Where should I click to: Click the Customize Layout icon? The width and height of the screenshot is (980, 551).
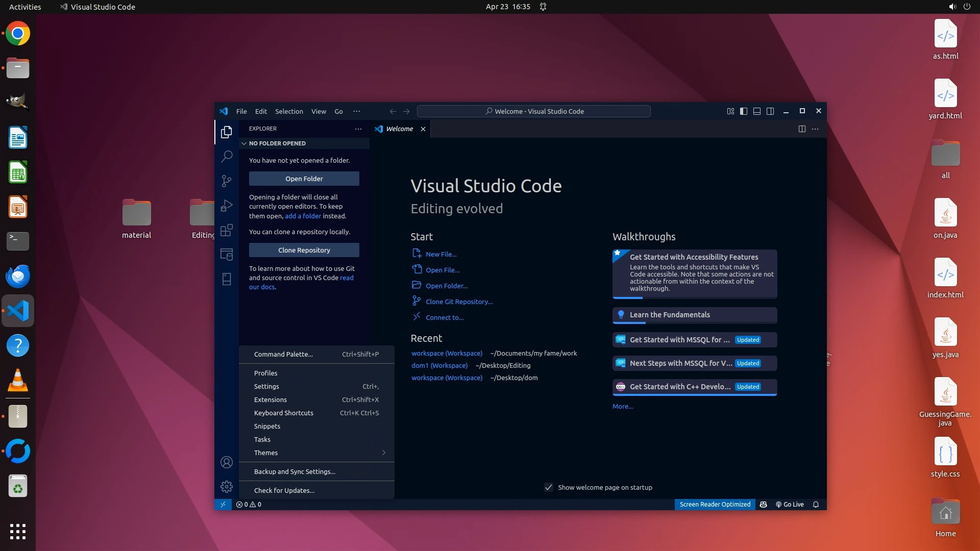(730, 111)
